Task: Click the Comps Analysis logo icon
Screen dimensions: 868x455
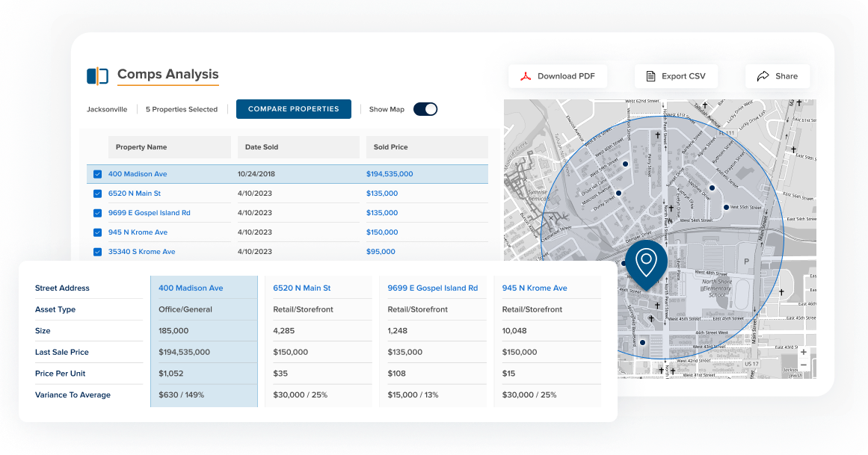Action: pyautogui.click(x=97, y=76)
